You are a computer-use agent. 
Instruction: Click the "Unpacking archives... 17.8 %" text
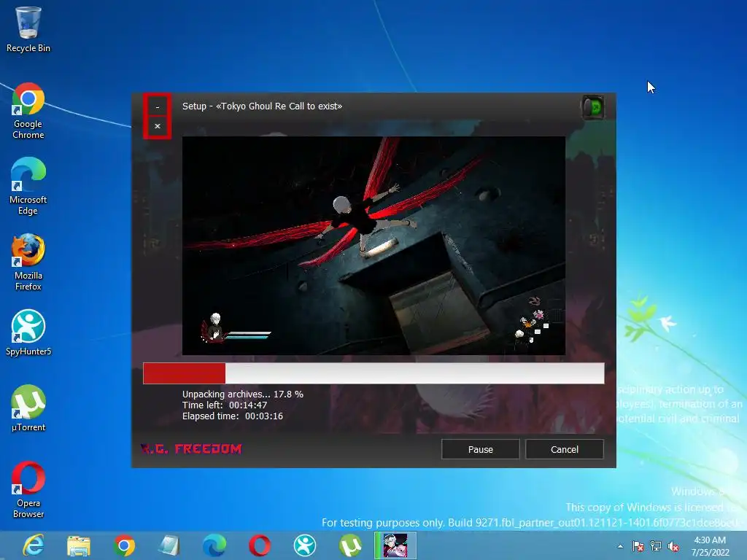242,394
